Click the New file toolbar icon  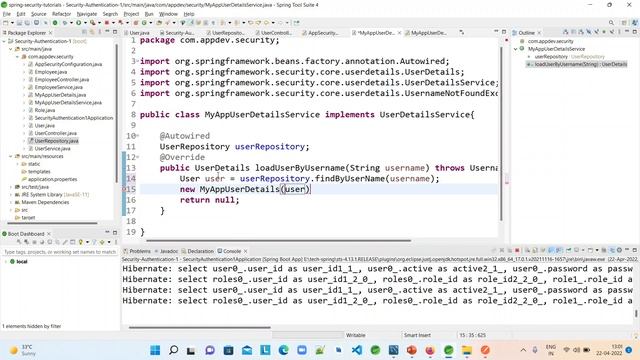(x=6, y=23)
